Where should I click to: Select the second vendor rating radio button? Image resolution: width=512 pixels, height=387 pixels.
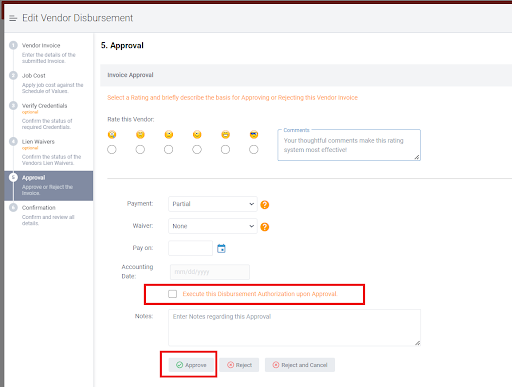point(140,149)
